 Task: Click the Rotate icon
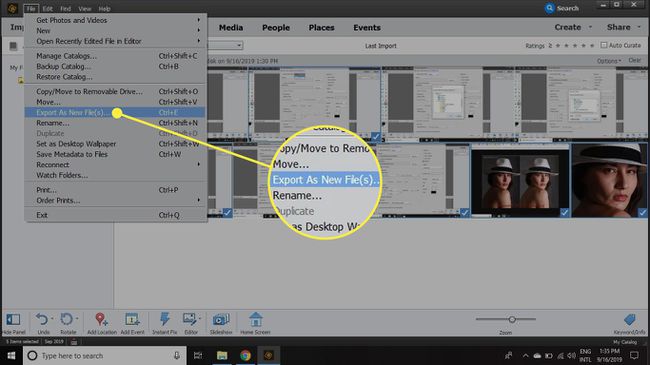(66, 319)
